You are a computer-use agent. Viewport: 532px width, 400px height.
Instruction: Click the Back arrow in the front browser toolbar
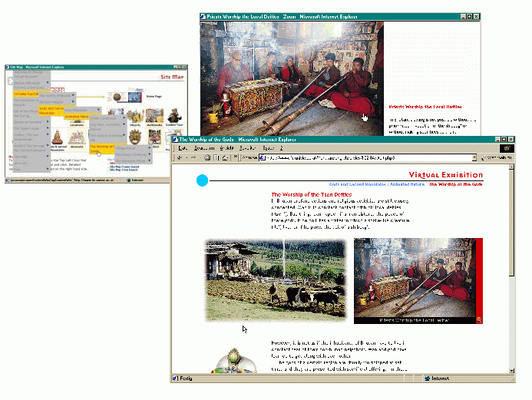[x=180, y=157]
